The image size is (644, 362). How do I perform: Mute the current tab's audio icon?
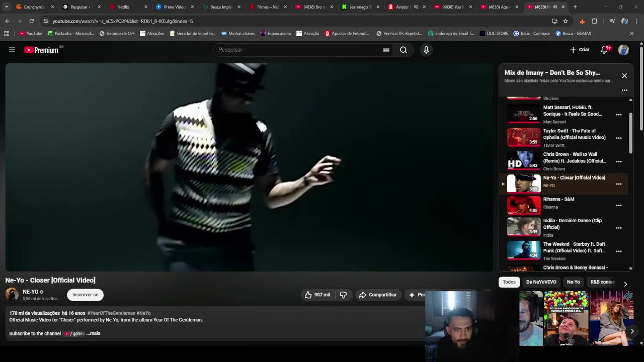pyautogui.click(x=555, y=7)
